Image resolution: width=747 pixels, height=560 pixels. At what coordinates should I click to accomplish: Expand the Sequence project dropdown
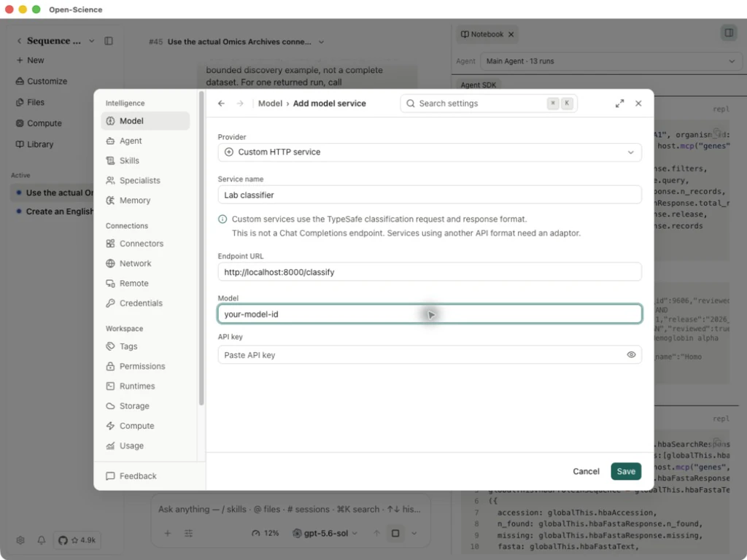pyautogui.click(x=91, y=41)
